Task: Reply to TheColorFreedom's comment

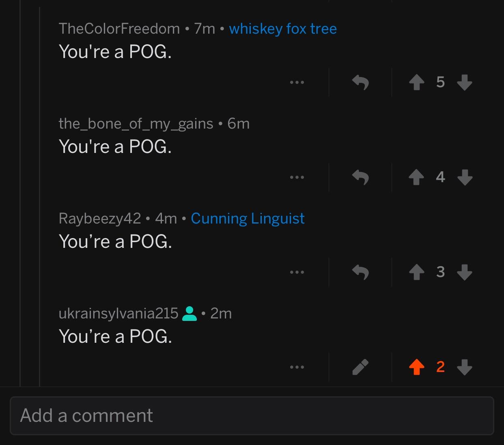Action: pyautogui.click(x=360, y=82)
